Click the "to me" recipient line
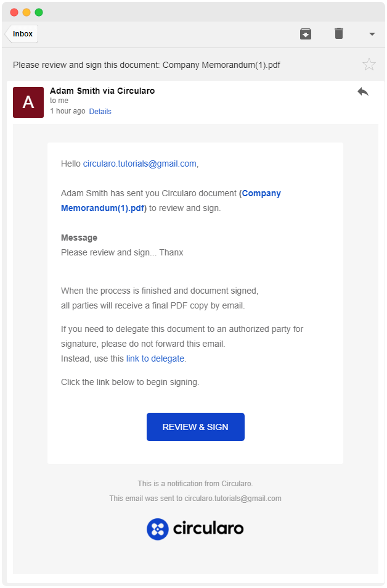 59,101
